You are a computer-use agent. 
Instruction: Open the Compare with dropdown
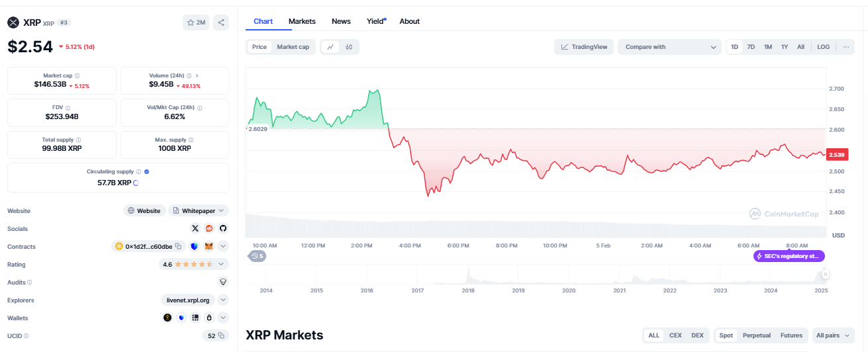tap(669, 47)
